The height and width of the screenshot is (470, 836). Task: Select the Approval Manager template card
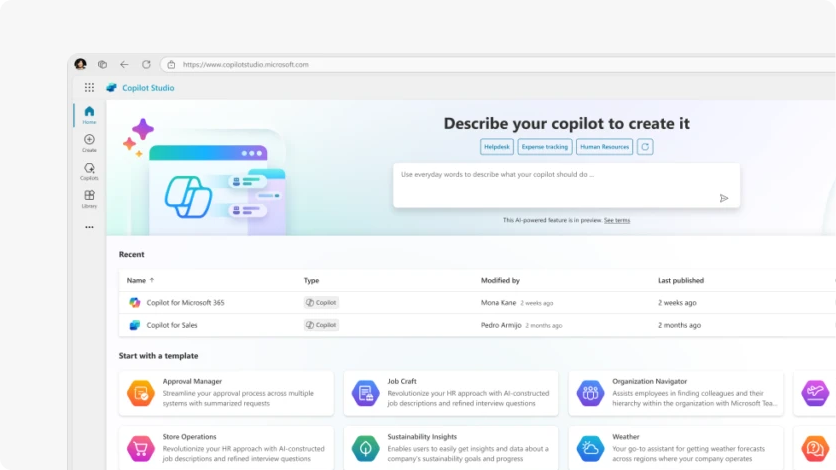[226, 393]
